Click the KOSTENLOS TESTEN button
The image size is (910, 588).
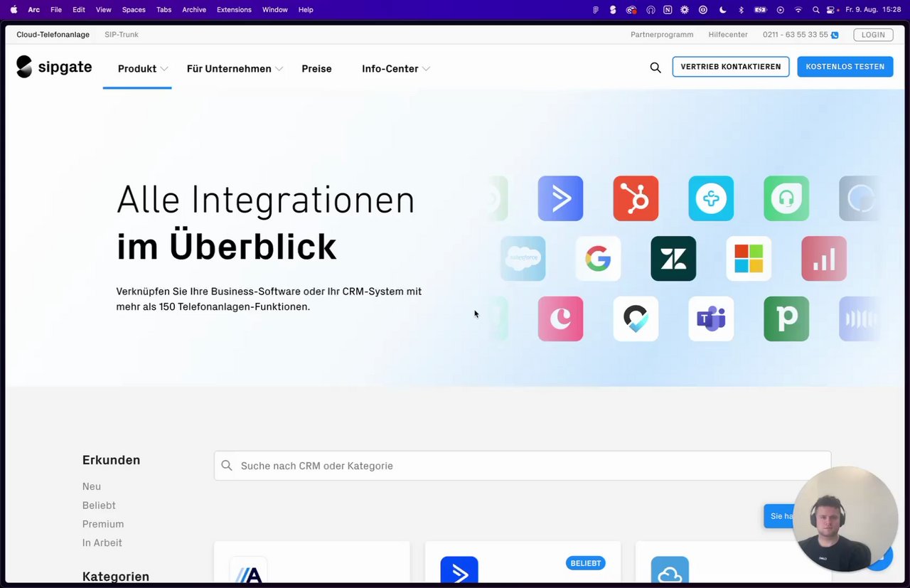point(845,67)
